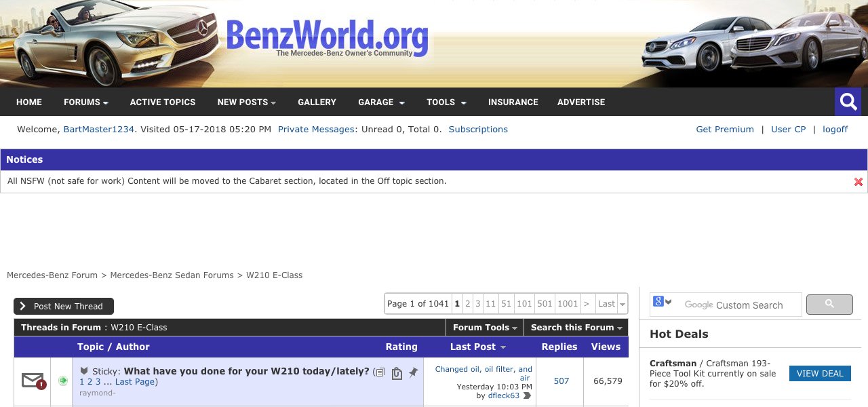Expand Forum Tools dropdown
Viewport: 868px width, 407px height.
pyautogui.click(x=485, y=327)
